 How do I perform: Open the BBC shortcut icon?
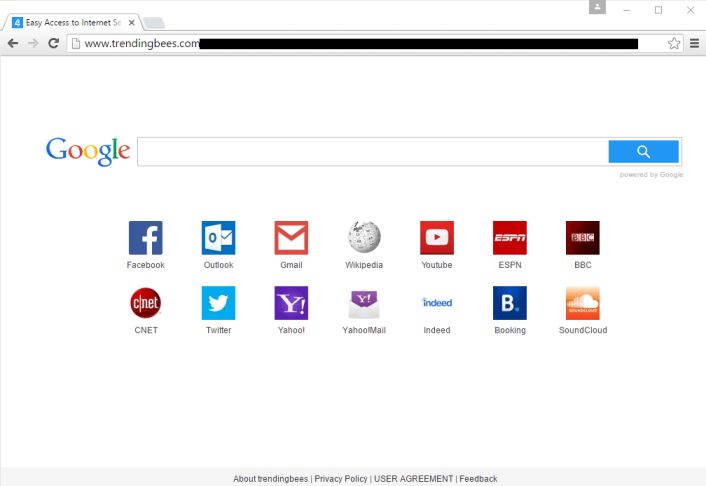(583, 238)
